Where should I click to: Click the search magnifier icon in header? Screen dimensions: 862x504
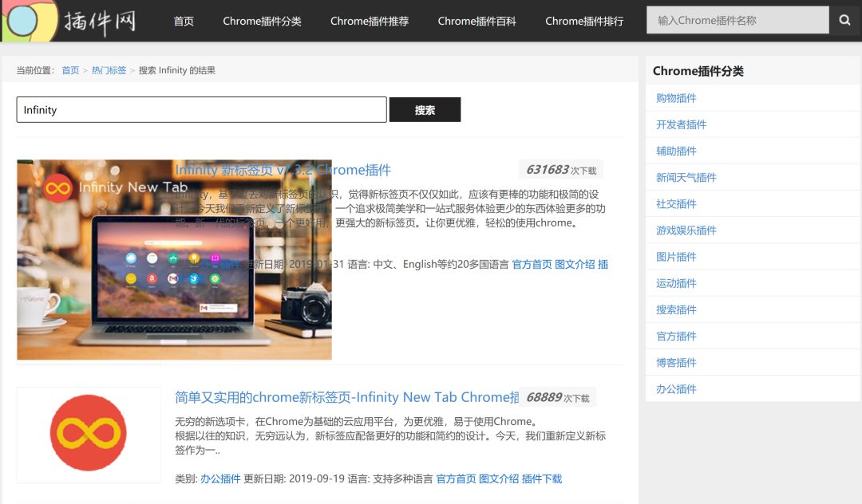tap(844, 20)
